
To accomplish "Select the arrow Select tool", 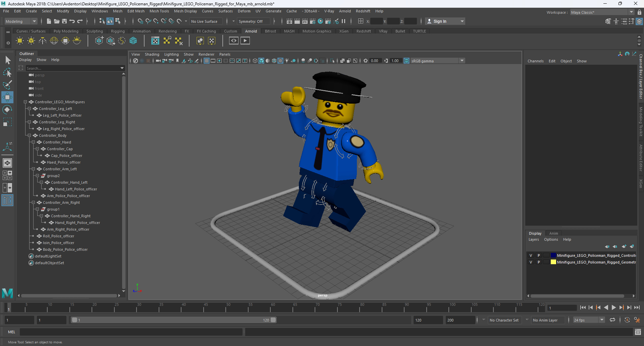I will (x=8, y=60).
